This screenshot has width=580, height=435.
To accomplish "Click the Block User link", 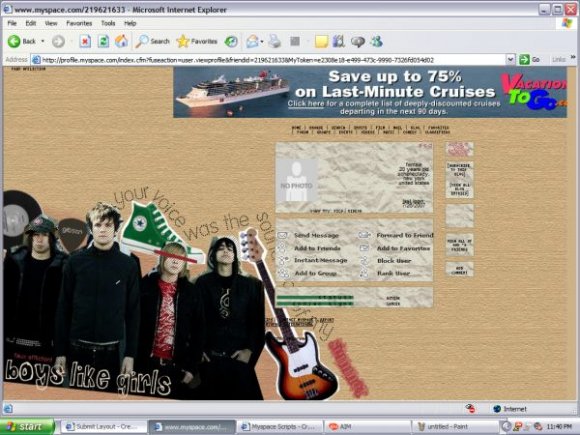I will point(394,261).
